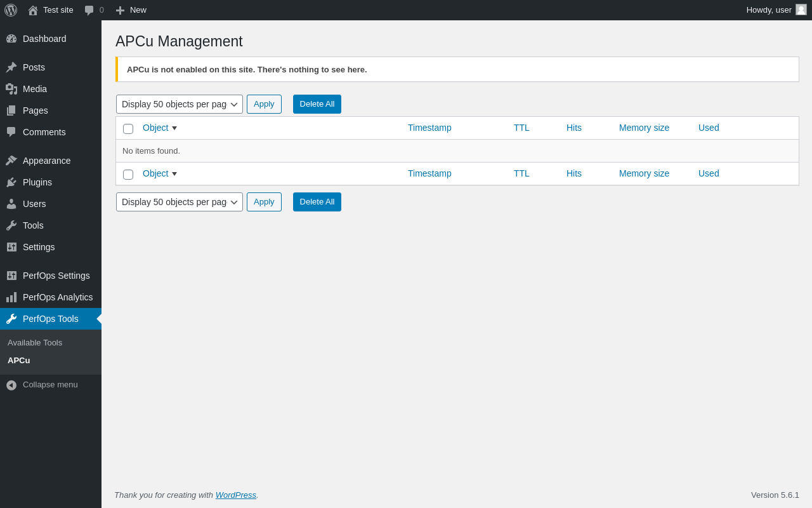The width and height of the screenshot is (812, 508).
Task: Click the 'APCu is not enabled' notice text
Action: tap(247, 70)
